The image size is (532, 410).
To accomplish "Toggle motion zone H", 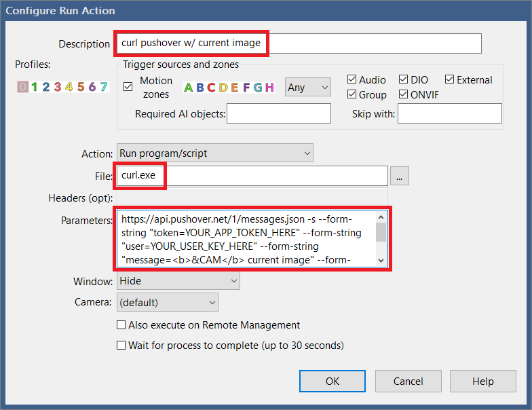I will click(x=269, y=88).
